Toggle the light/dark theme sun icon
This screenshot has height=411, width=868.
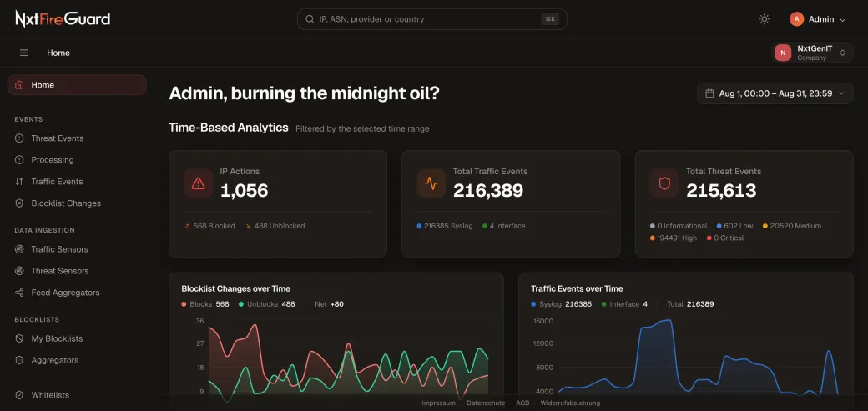point(764,19)
